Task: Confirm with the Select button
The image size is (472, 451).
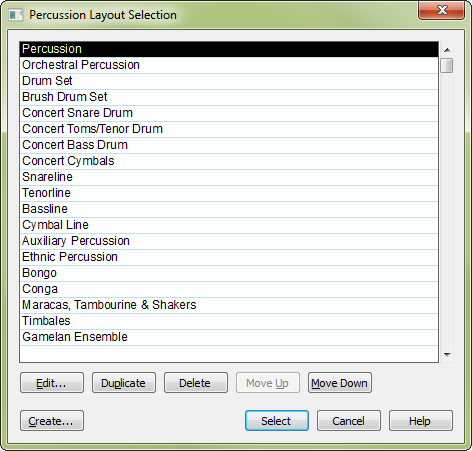Action: (x=277, y=421)
